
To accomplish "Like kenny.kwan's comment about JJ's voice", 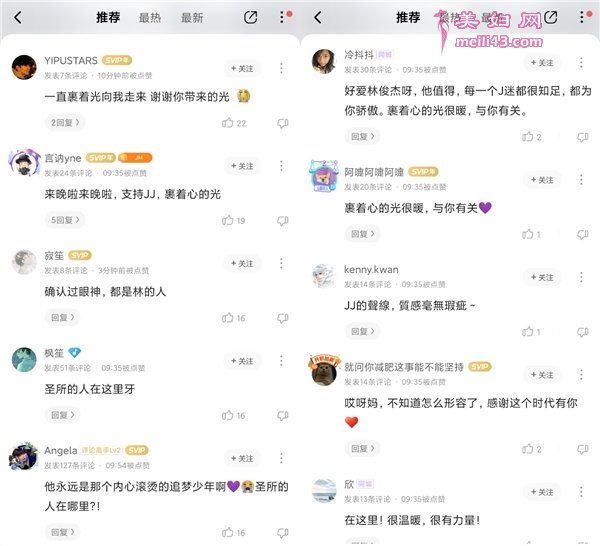I will click(527, 332).
